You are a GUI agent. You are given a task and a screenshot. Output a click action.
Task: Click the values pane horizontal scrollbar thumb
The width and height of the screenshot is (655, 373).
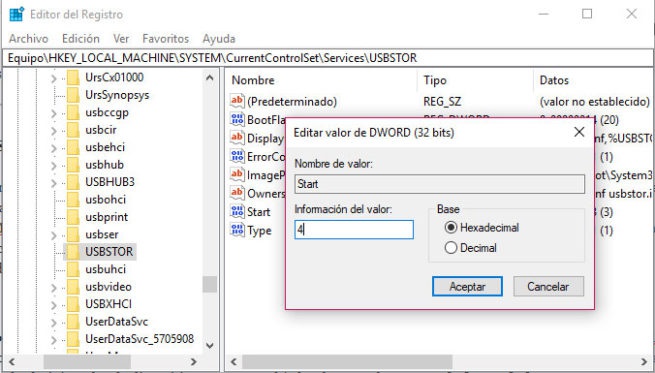[347, 361]
